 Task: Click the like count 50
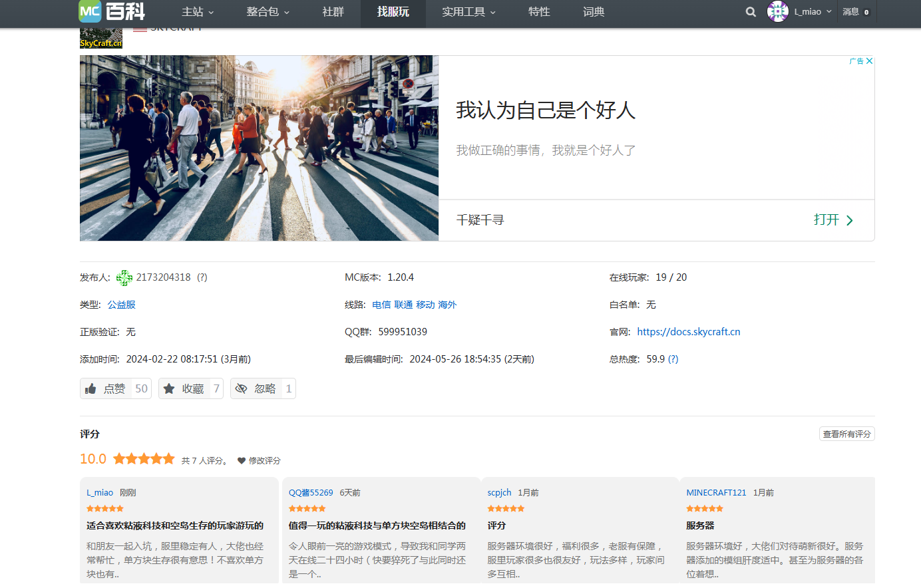[x=141, y=388]
